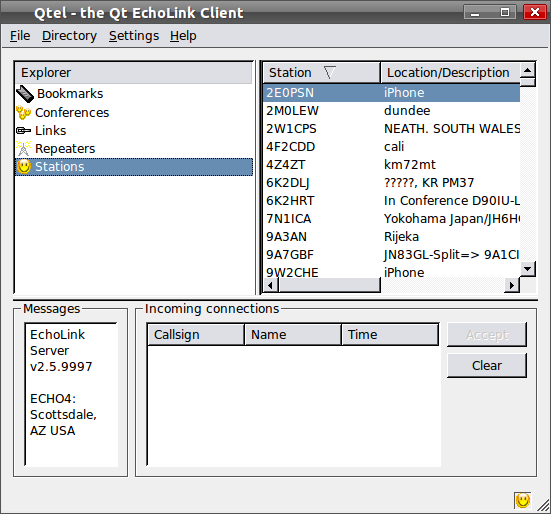Open the Settings menu
Image resolution: width=551 pixels, height=514 pixels.
[134, 36]
